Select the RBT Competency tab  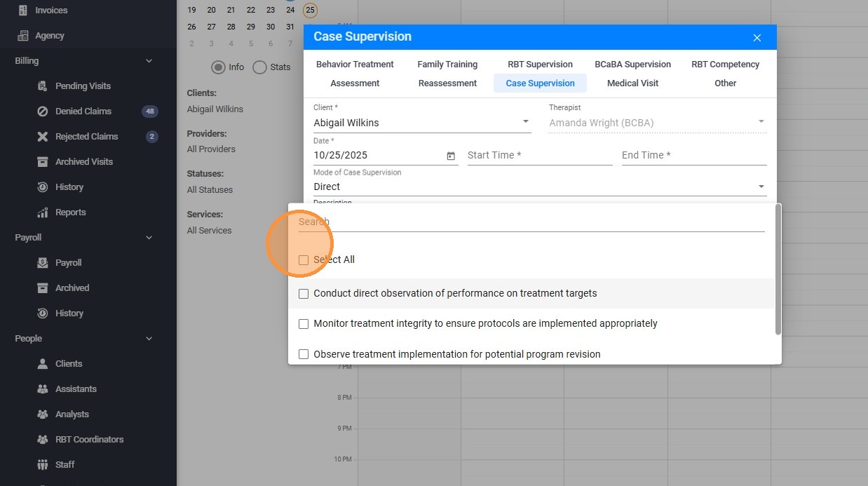click(725, 65)
